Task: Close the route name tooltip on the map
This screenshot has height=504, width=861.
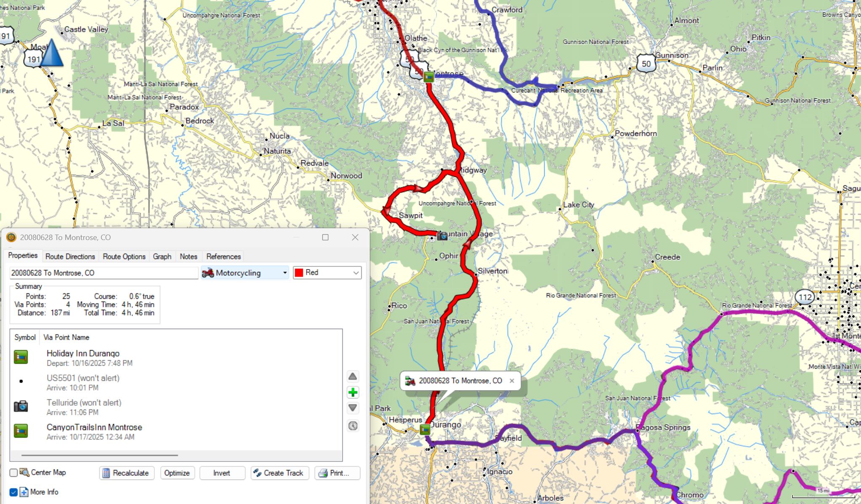Action: pos(511,381)
